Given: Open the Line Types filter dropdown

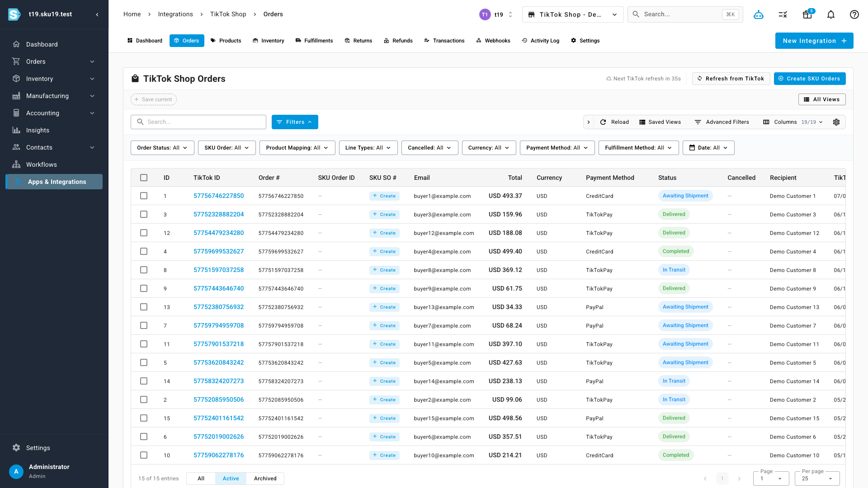Looking at the screenshot, I should point(368,148).
